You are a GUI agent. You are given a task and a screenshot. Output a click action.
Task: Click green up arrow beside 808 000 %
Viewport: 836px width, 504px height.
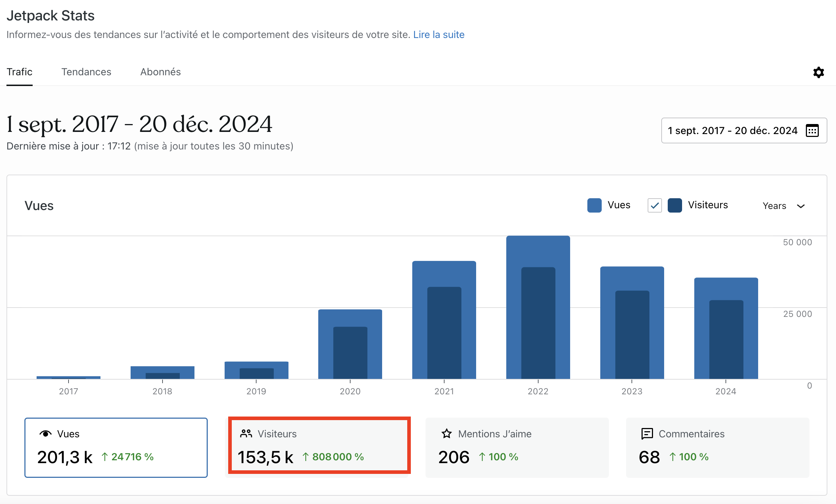(305, 457)
